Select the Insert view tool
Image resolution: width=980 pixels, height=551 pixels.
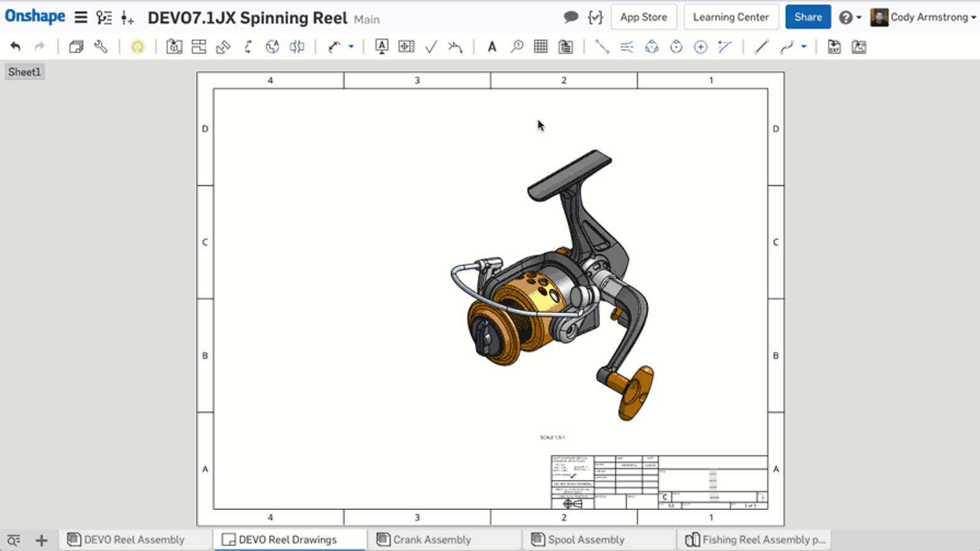[x=174, y=47]
